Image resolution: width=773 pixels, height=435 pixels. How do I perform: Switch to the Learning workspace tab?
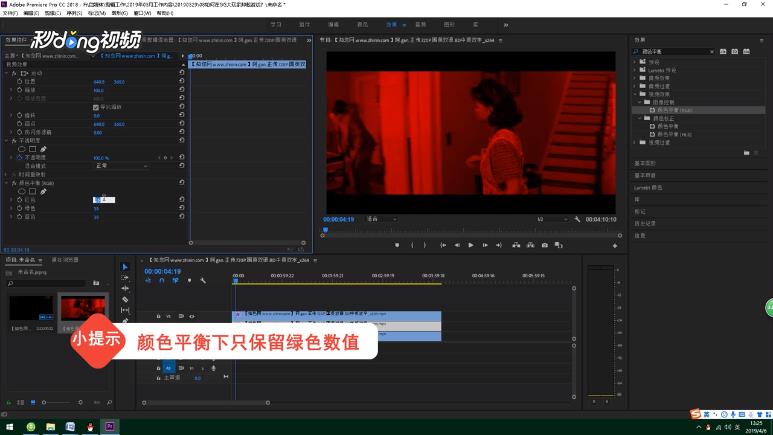[x=276, y=25]
